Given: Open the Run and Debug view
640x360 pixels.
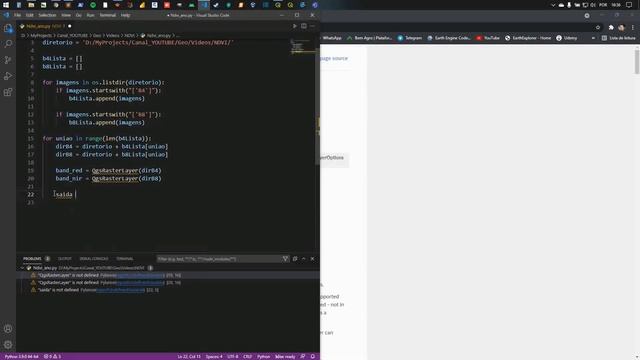Looking at the screenshot, I should 8,76.
